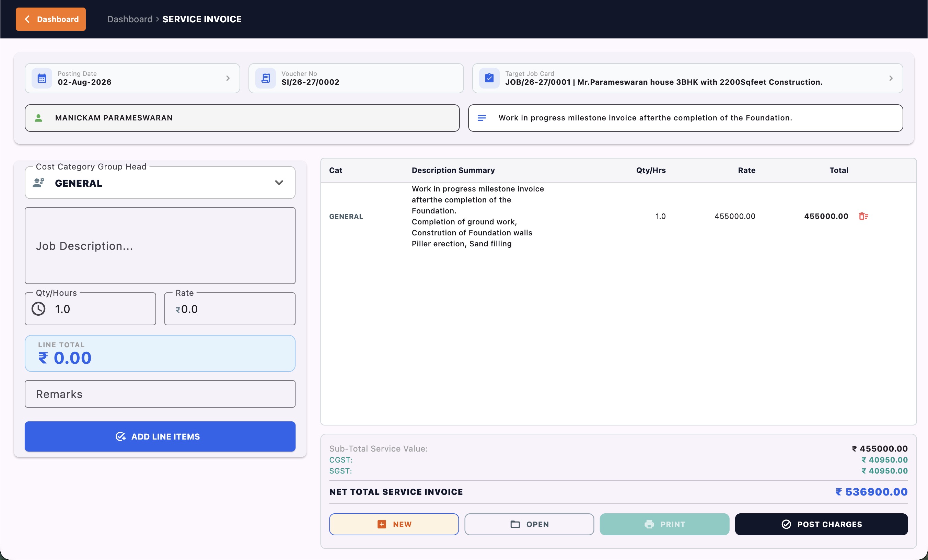This screenshot has width=928, height=560.
Task: Click ADD LINE ITEMS button
Action: coord(160,436)
